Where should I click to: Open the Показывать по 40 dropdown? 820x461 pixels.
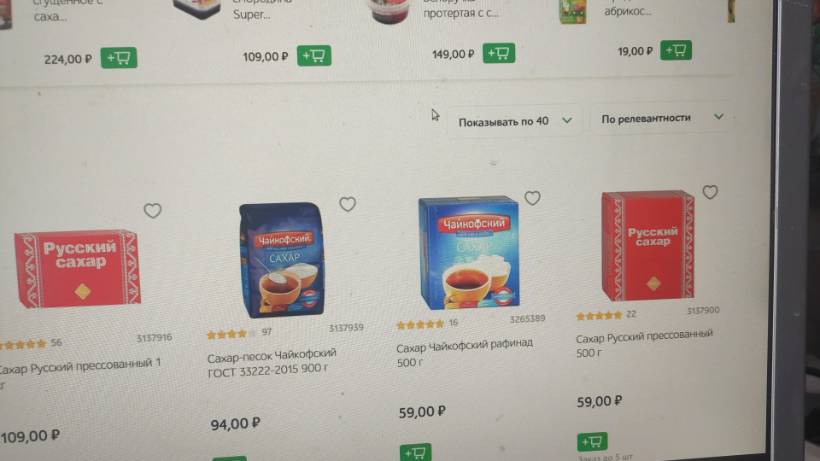pos(515,121)
